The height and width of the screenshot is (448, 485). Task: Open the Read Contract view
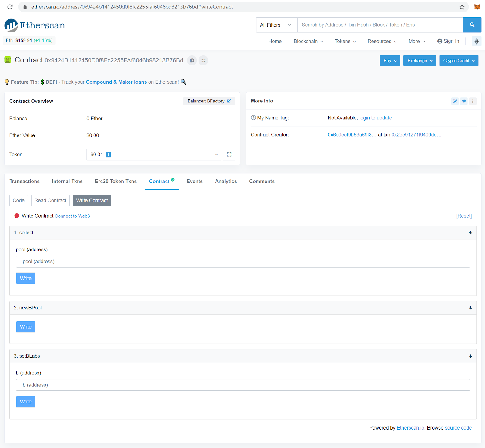[50, 200]
